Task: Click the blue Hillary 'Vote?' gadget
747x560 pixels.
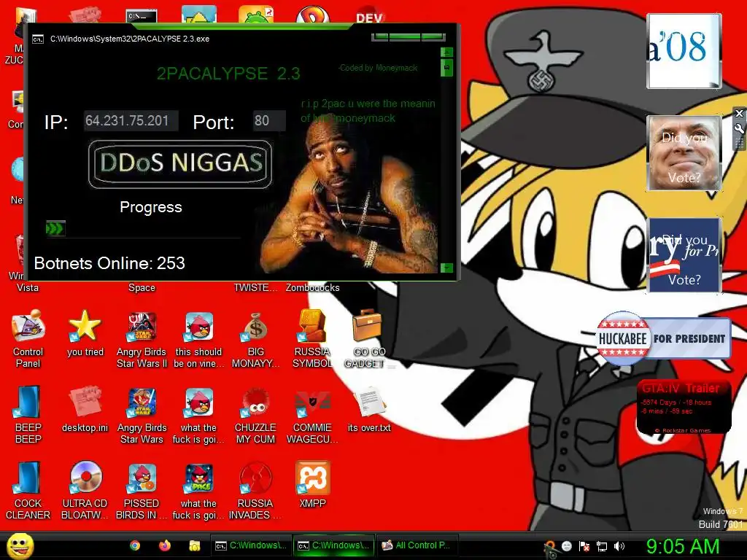Action: tap(684, 254)
